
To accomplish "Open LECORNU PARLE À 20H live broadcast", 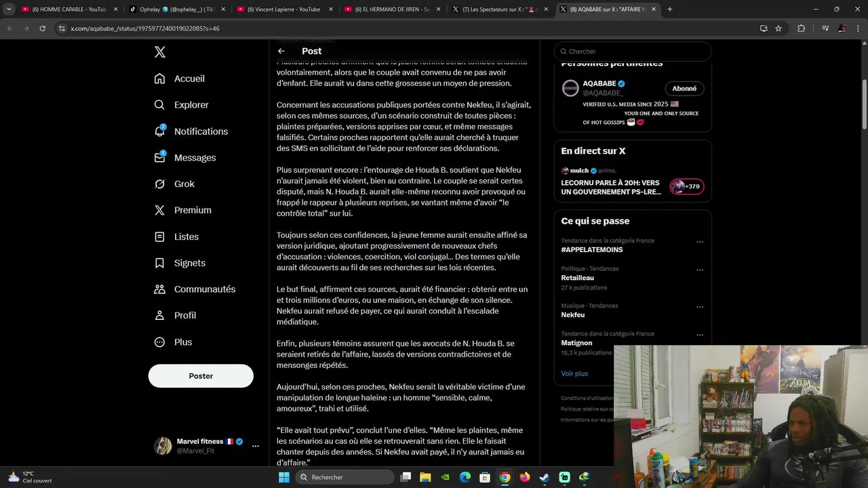I will pos(611,187).
